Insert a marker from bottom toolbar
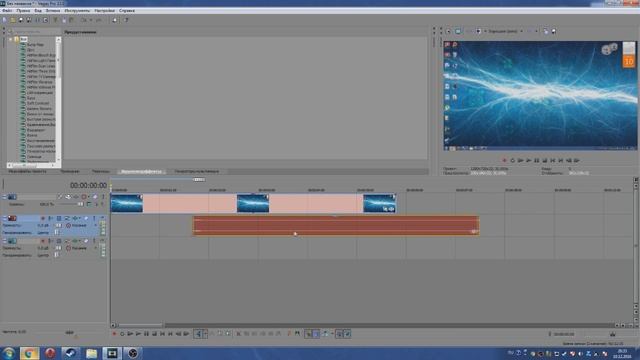The height and width of the screenshot is (360, 640). [x=289, y=334]
